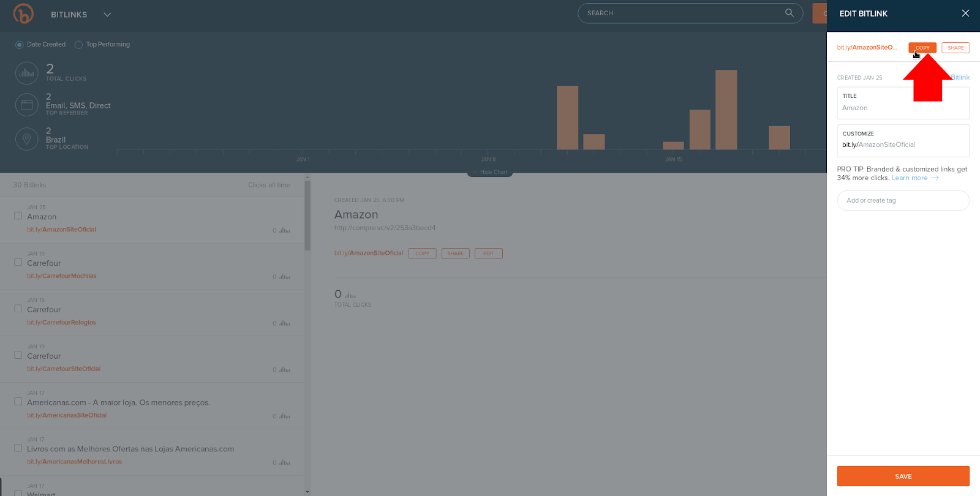The width and height of the screenshot is (980, 496).
Task: Open bit.ly/CarrefourRelogios link
Action: coord(61,323)
